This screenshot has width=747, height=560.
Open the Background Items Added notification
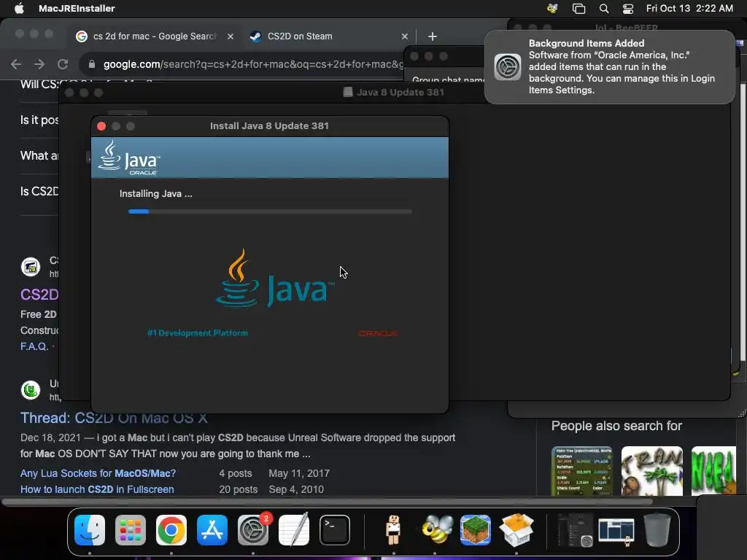click(610, 66)
